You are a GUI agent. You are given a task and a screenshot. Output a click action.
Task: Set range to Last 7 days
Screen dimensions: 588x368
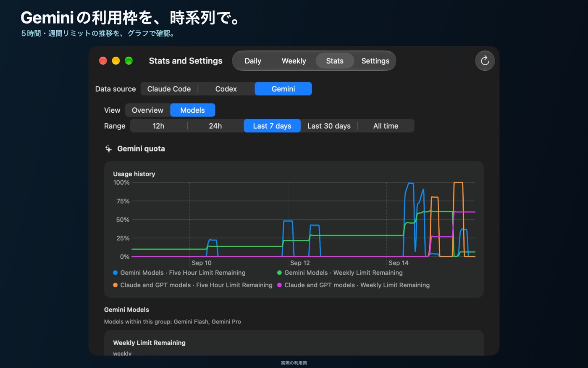coord(272,126)
